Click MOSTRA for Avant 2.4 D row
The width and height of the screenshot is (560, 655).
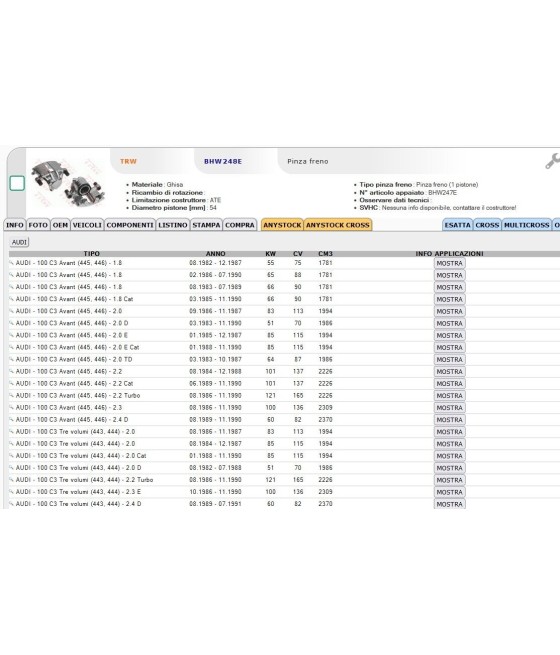tap(449, 420)
